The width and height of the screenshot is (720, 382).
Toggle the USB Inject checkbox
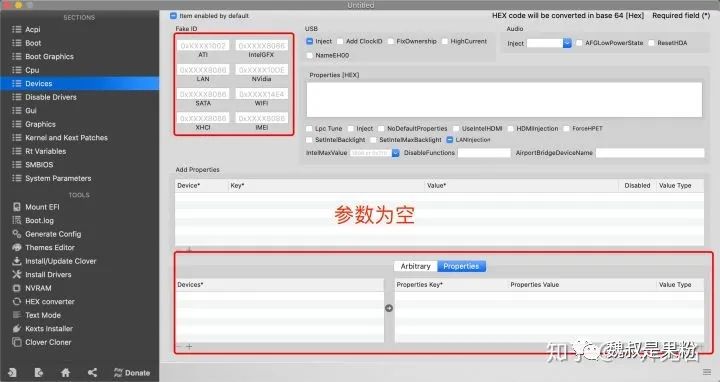tap(309, 41)
